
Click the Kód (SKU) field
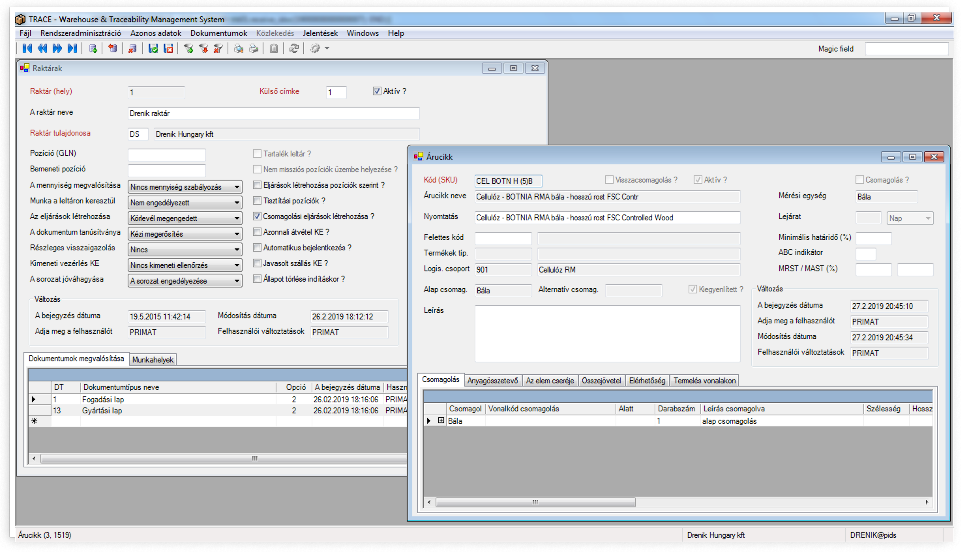coord(508,181)
